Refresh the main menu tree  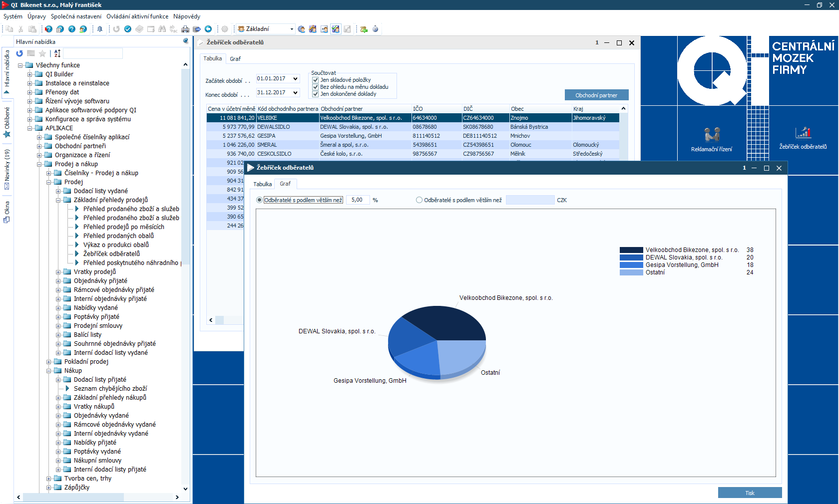(x=19, y=53)
